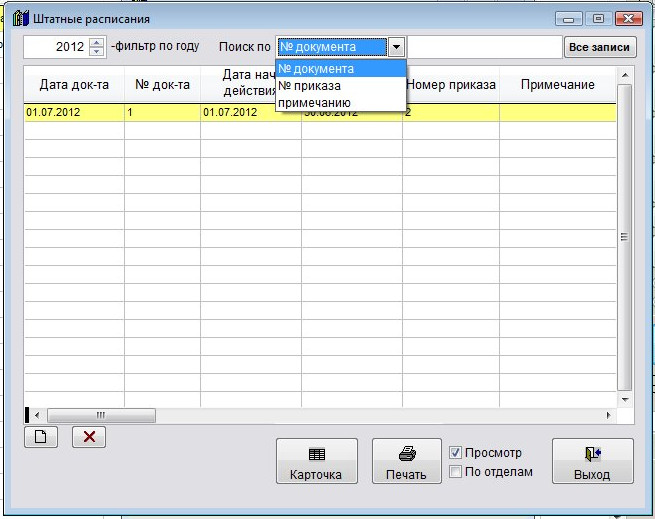This screenshot has width=655, height=519.
Task: Decrease year with spinner down arrow
Action: (x=97, y=51)
